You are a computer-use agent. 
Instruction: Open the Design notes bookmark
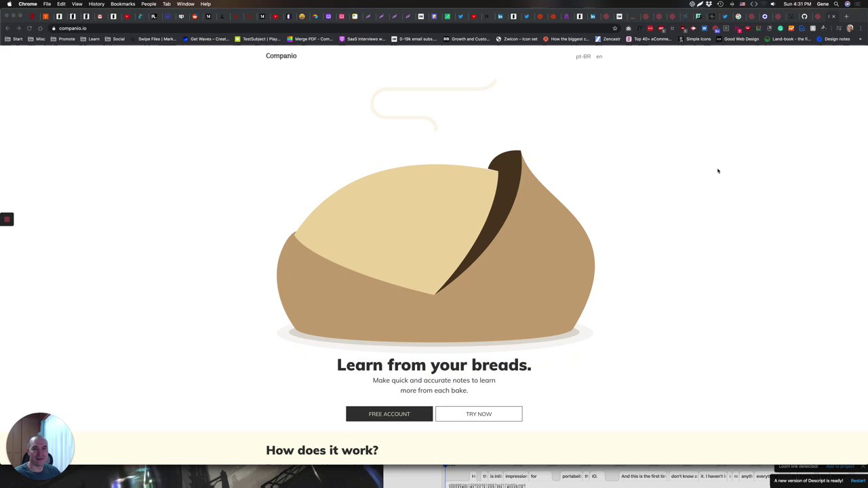point(833,39)
